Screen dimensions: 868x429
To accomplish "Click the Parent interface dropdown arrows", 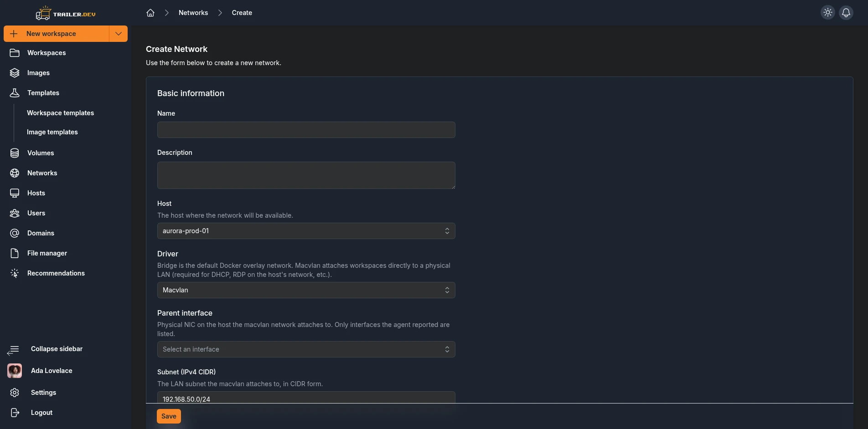I will [447, 349].
